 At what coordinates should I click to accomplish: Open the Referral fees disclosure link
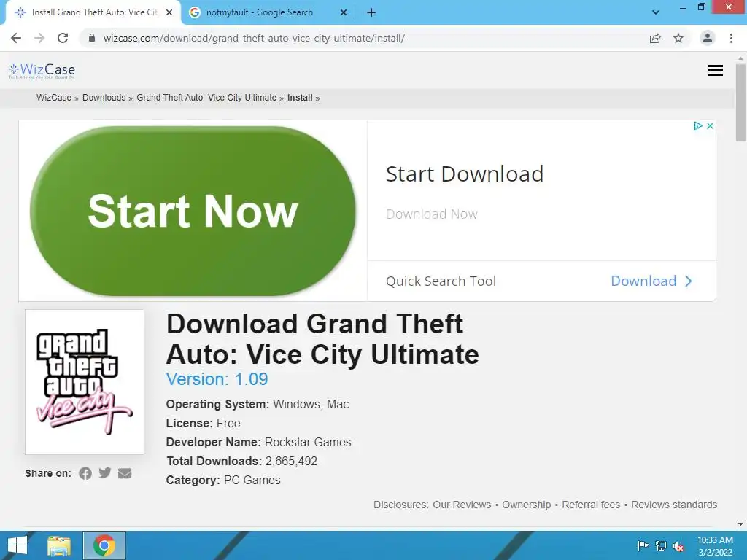(x=591, y=505)
